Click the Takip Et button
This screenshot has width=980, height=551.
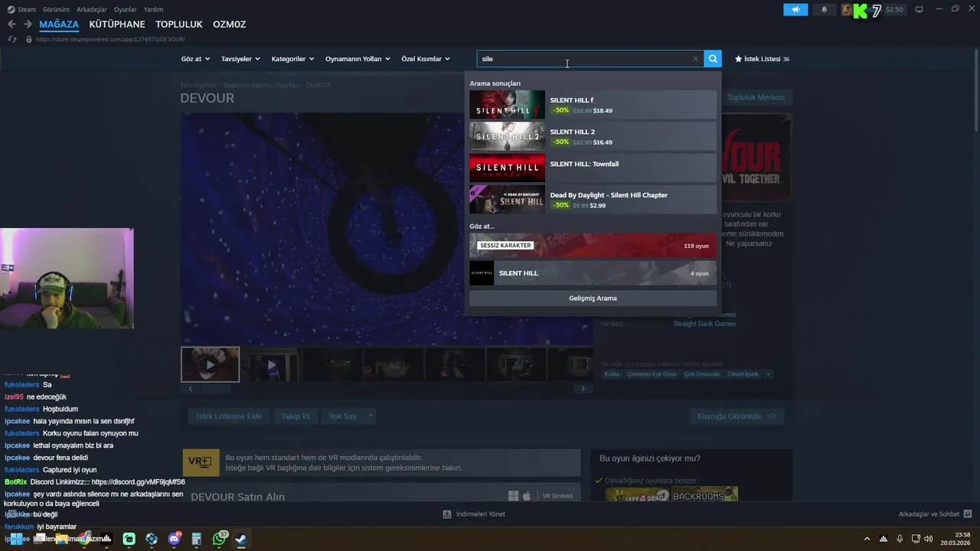click(x=295, y=416)
